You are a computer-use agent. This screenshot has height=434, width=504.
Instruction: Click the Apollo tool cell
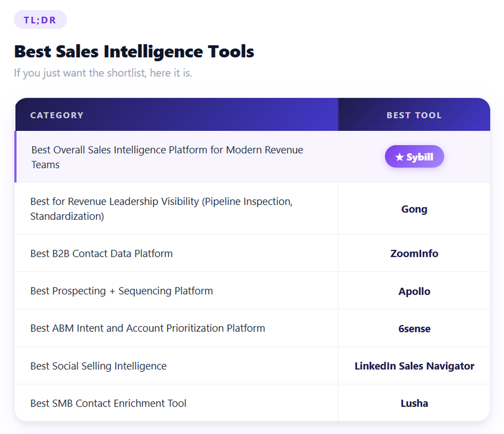click(414, 291)
